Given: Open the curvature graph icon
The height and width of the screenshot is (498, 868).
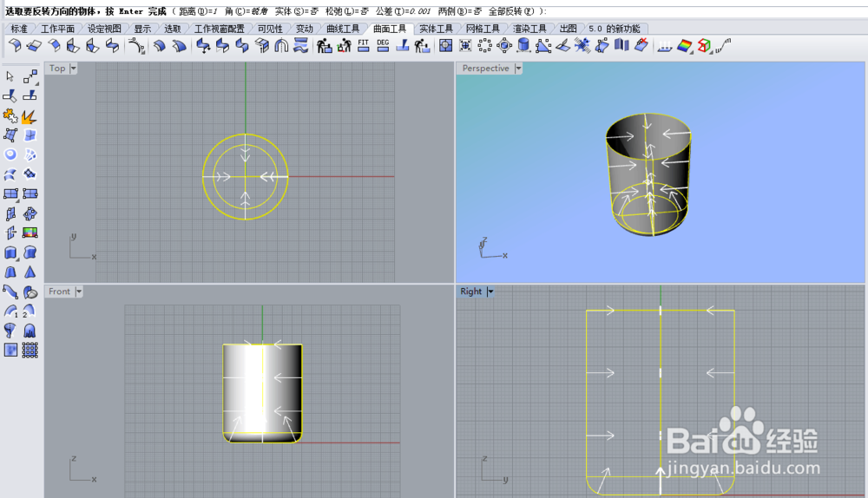Looking at the screenshot, I should [x=723, y=46].
